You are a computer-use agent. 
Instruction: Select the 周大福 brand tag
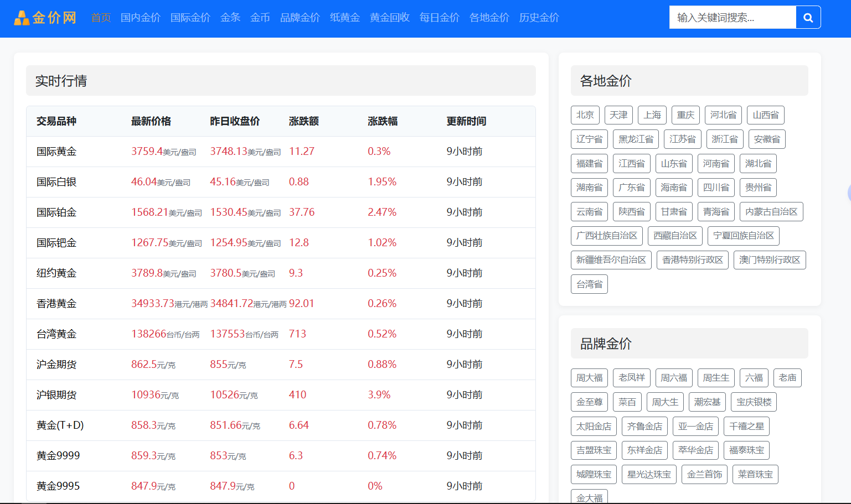589,378
